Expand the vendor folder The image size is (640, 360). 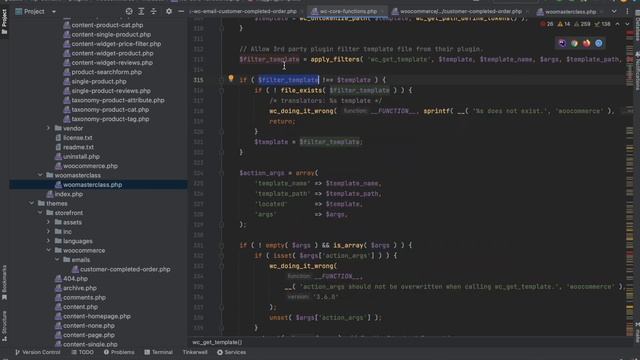[48, 128]
